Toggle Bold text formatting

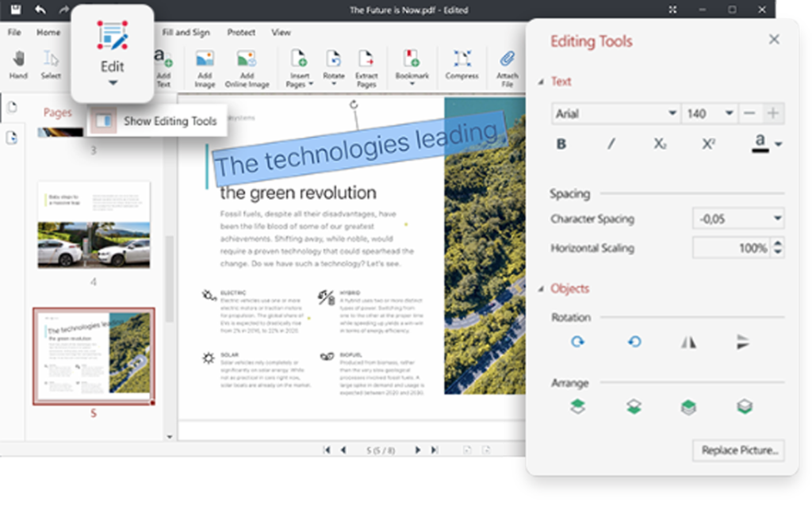point(561,144)
